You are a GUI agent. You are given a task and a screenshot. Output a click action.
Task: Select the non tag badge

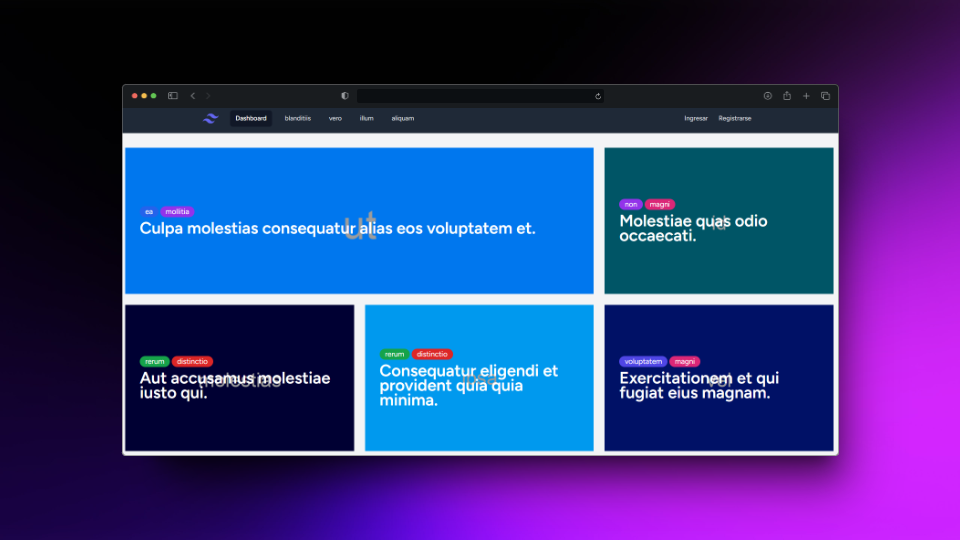(631, 204)
